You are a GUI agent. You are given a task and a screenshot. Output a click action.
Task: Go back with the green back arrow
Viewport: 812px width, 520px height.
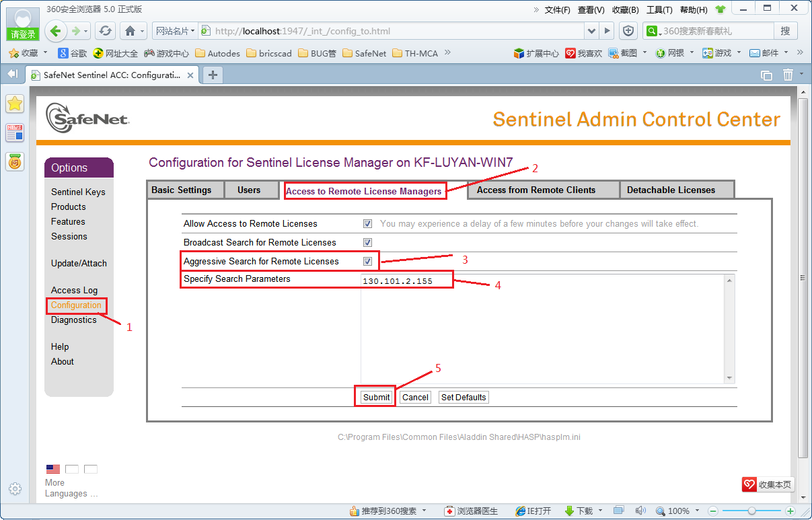[56, 31]
